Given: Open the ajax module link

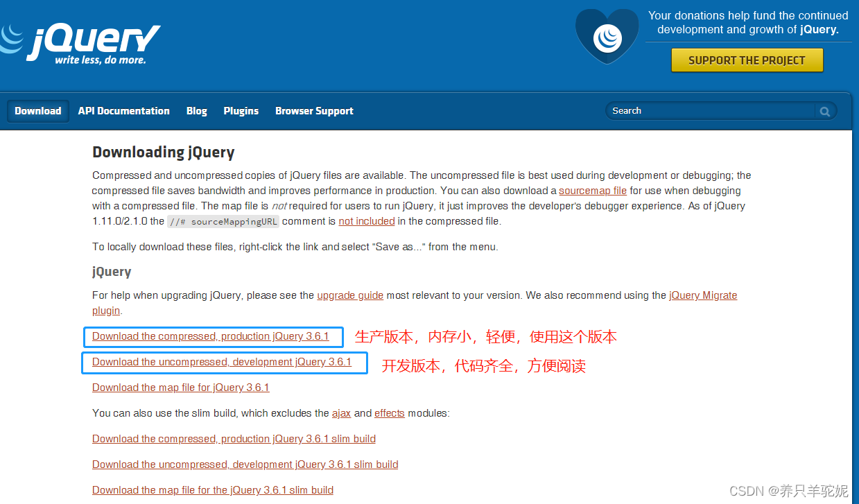Looking at the screenshot, I should click(341, 412).
